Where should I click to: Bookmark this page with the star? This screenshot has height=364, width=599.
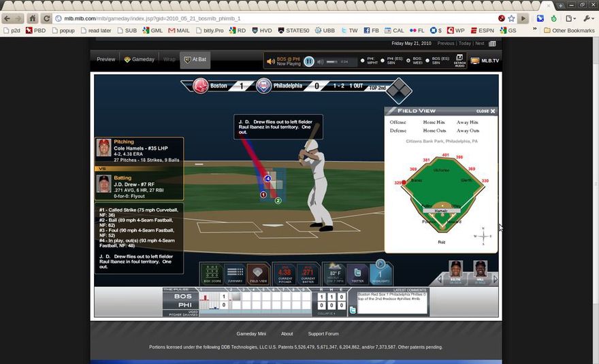511,18
